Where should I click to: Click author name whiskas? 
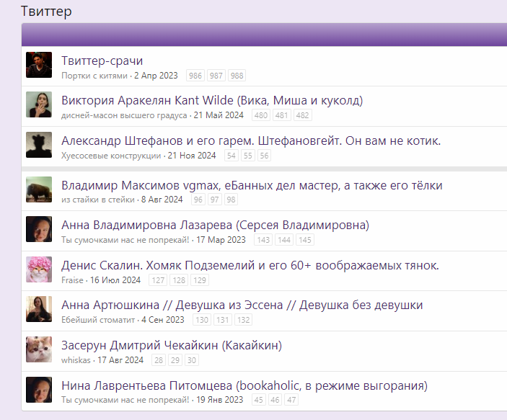[x=76, y=360]
